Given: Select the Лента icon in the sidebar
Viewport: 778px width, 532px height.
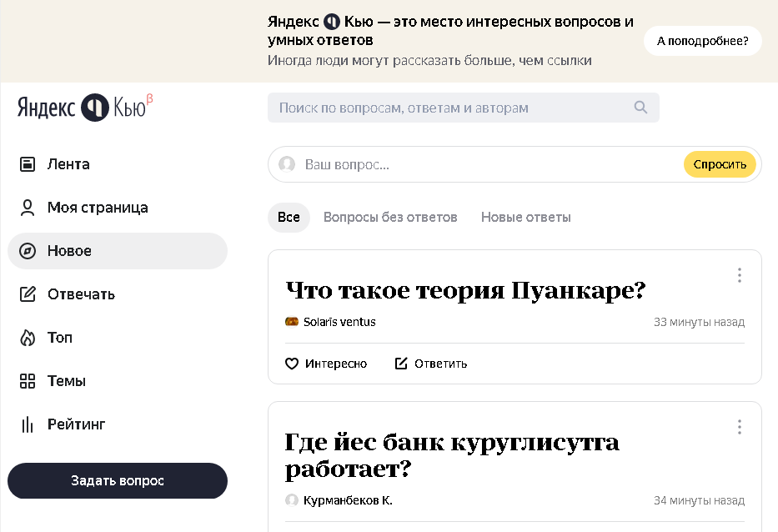Looking at the screenshot, I should pos(26,163).
